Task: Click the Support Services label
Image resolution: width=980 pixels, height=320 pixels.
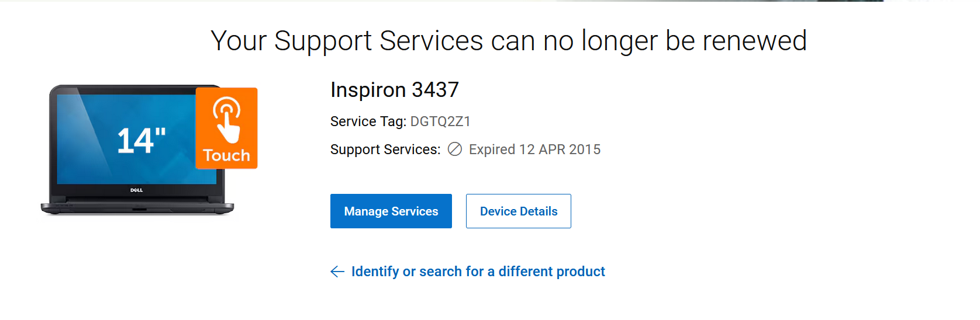Action: (x=385, y=149)
